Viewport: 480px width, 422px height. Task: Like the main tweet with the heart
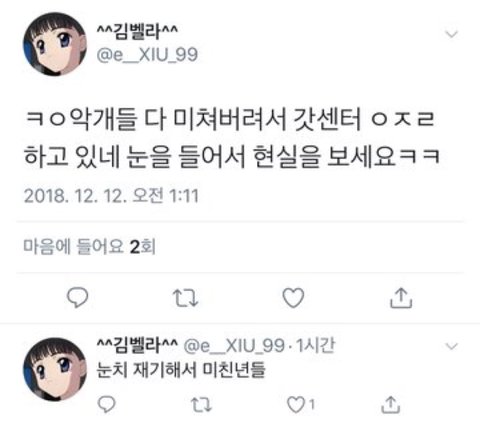293,297
